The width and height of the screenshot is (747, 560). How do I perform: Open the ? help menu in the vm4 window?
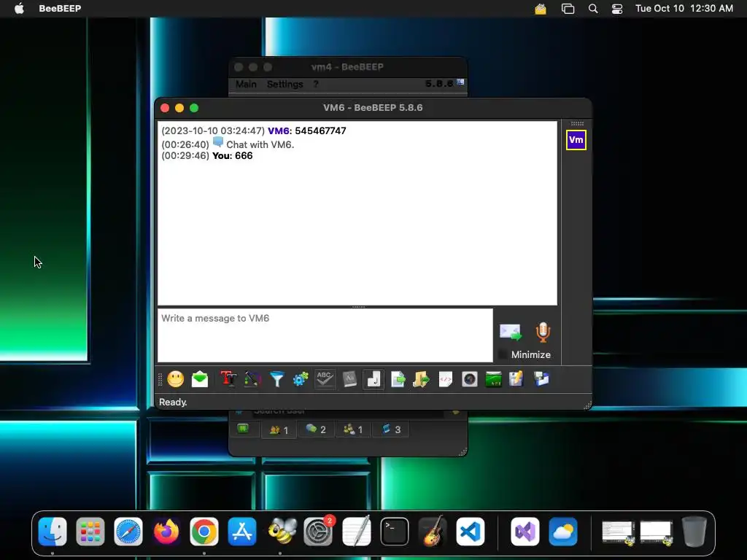click(x=316, y=84)
